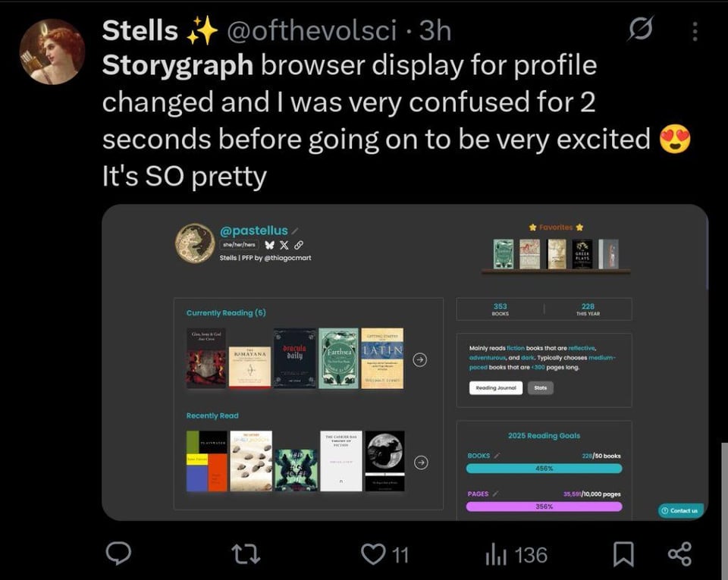
Task: Select the Dracula Daily book cover
Action: (x=294, y=358)
